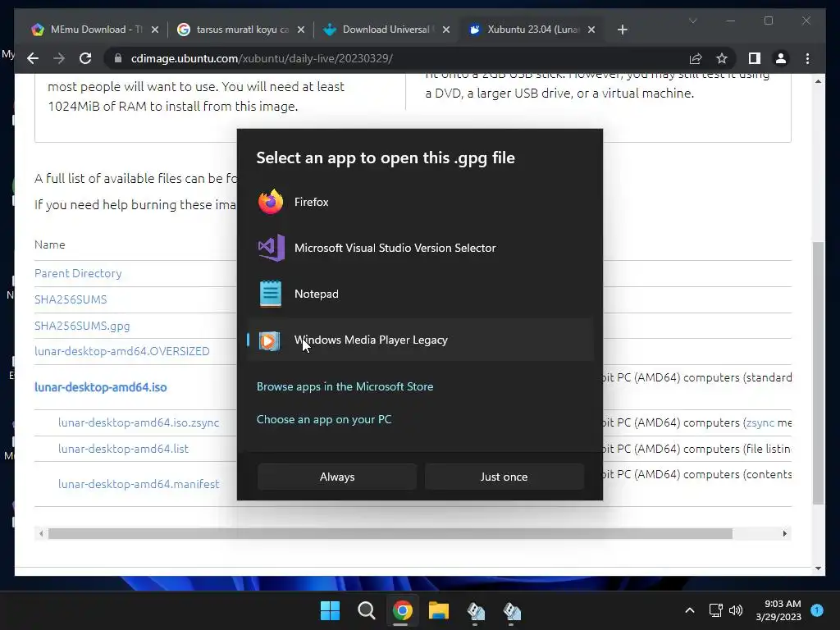The height and width of the screenshot is (630, 840).
Task: Select Windows Media Player Legacy
Action: [x=420, y=340]
